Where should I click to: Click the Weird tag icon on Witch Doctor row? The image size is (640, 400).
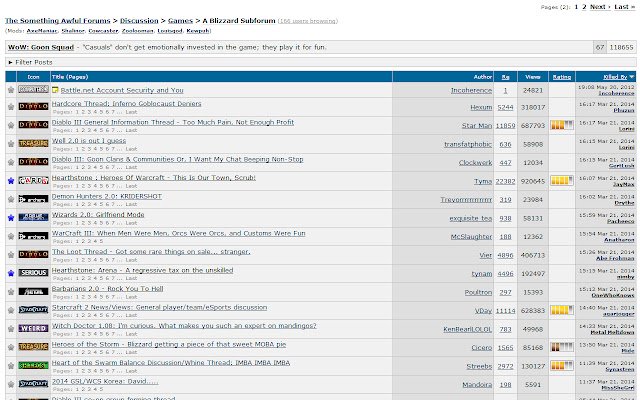coord(33,329)
